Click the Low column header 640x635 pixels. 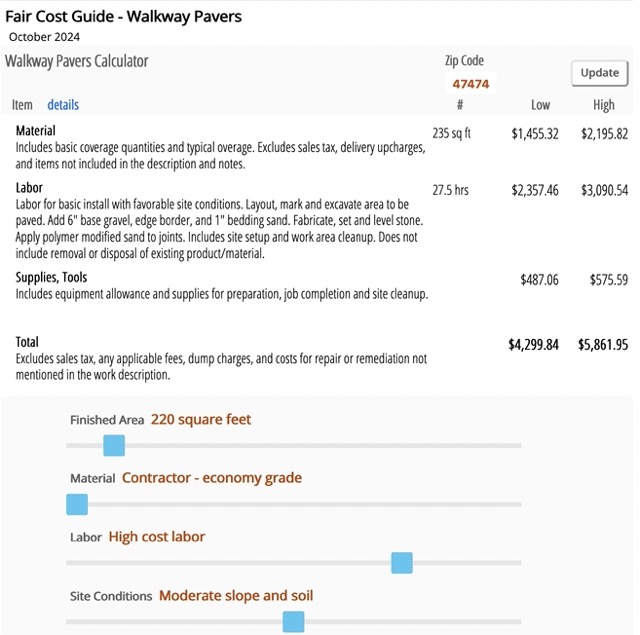click(540, 105)
